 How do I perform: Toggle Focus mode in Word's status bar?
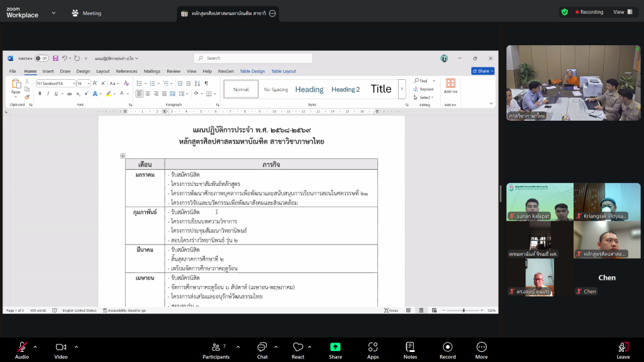(x=391, y=310)
